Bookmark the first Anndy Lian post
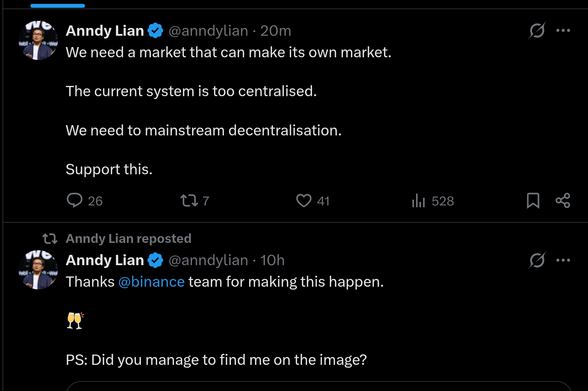 click(533, 200)
